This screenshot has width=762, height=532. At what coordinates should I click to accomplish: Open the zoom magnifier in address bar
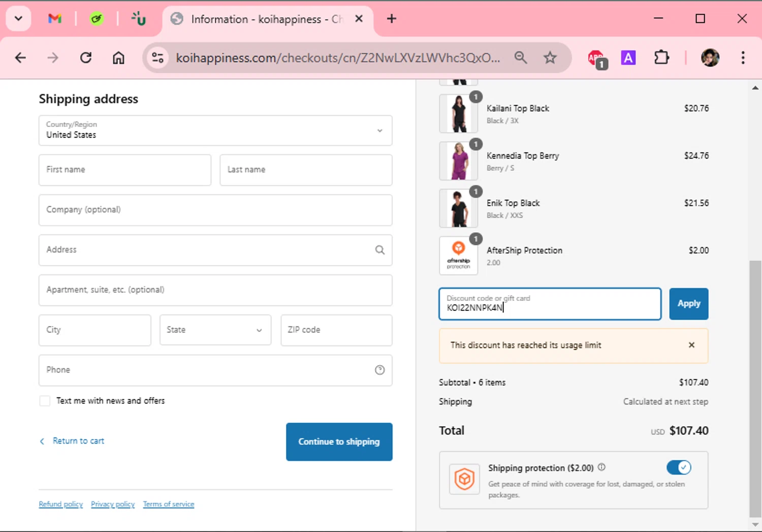[521, 57]
